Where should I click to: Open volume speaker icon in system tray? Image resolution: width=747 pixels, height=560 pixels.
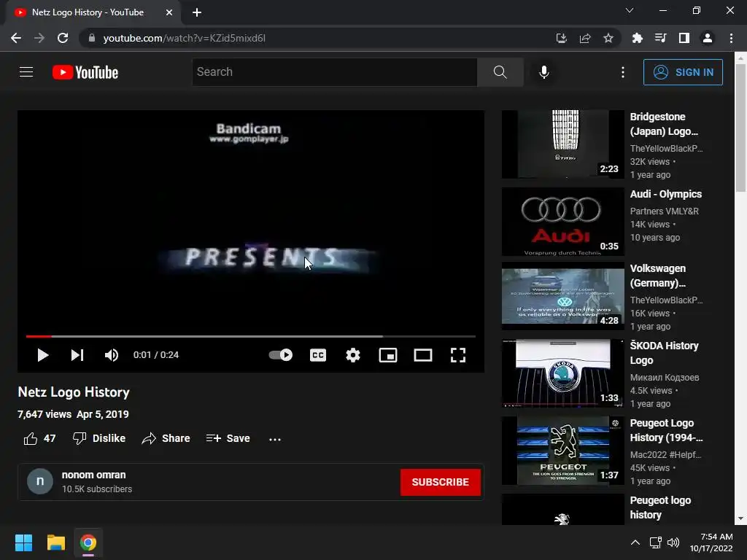[673, 542]
